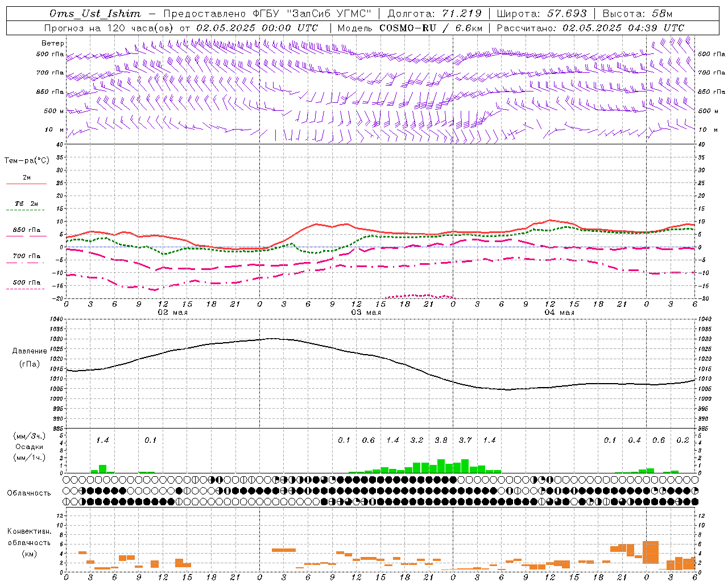Select the Давление pressure panel label
728x582 pixels.
click(30, 351)
